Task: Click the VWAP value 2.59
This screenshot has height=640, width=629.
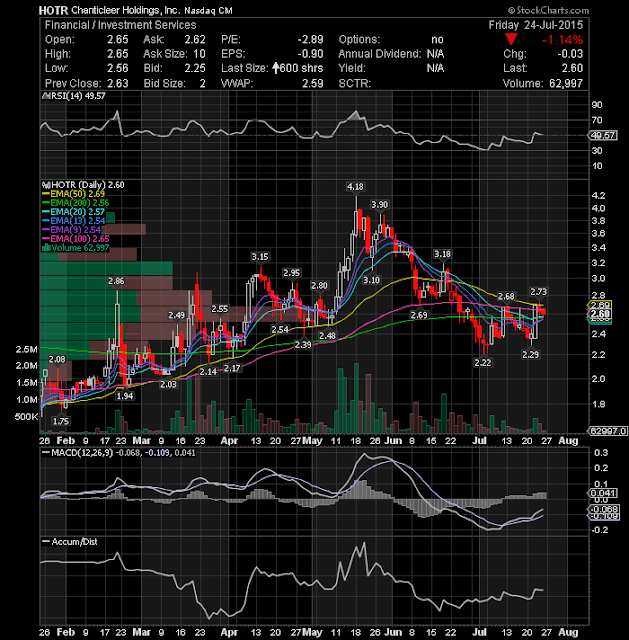Action: pos(313,83)
